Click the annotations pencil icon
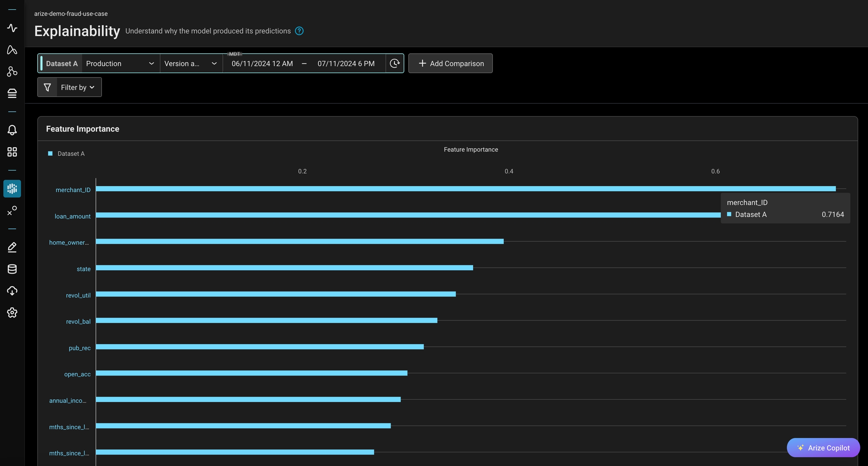The height and width of the screenshot is (466, 868). coord(12,247)
